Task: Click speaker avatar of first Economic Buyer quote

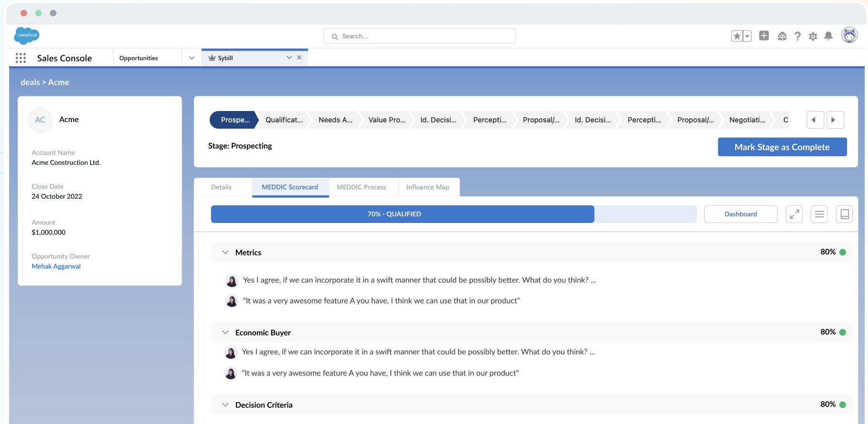Action: point(231,353)
